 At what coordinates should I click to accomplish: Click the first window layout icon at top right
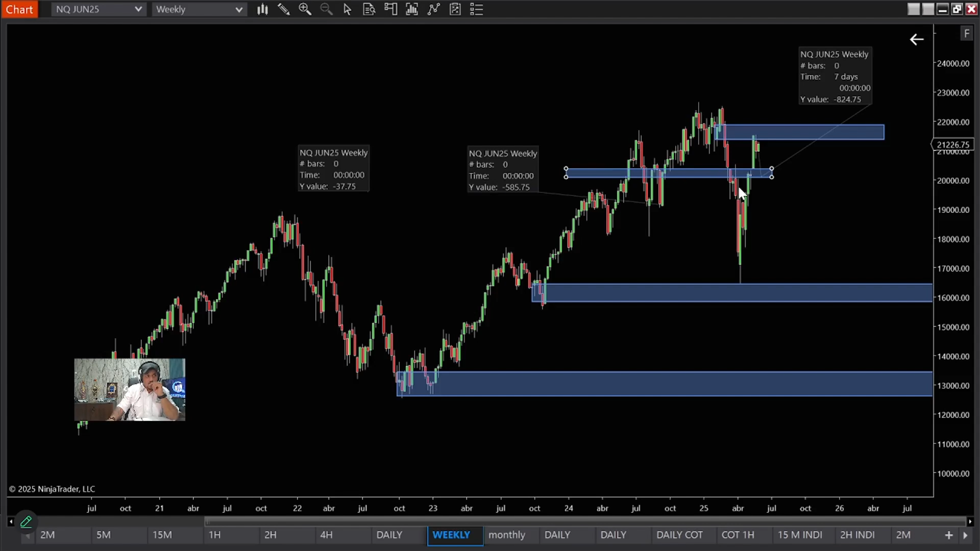(914, 9)
